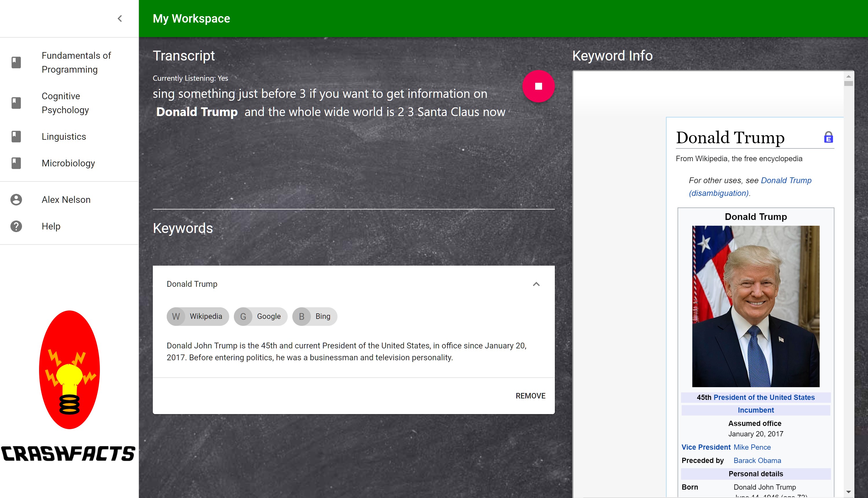
Task: Click the Personal details infobox header
Action: pos(755,474)
